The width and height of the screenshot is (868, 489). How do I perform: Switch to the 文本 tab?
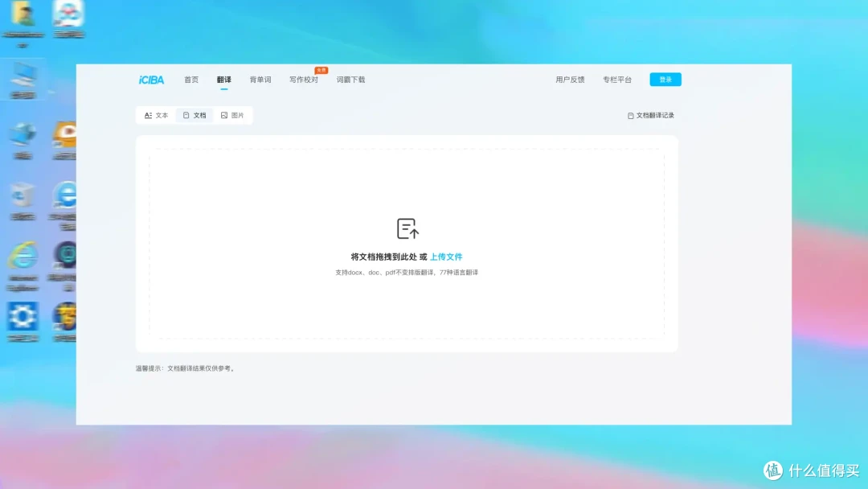[x=156, y=115]
